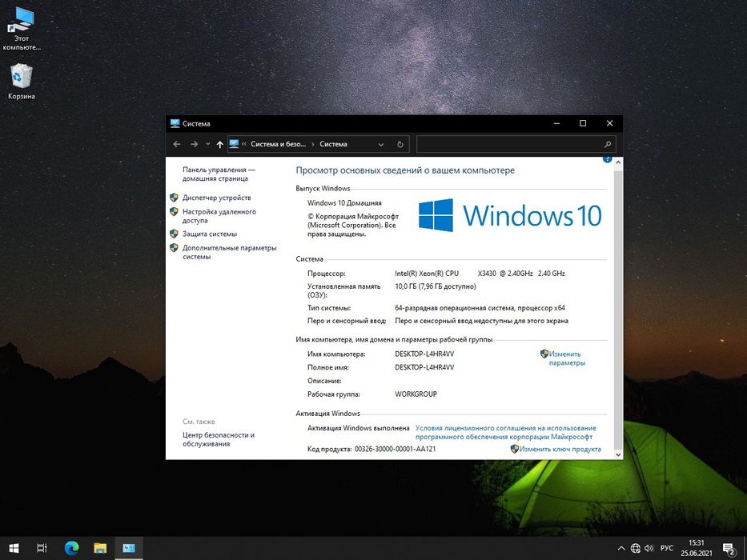Click product code 00326-30000-00001-AA121
747x560 pixels.
[x=395, y=449]
